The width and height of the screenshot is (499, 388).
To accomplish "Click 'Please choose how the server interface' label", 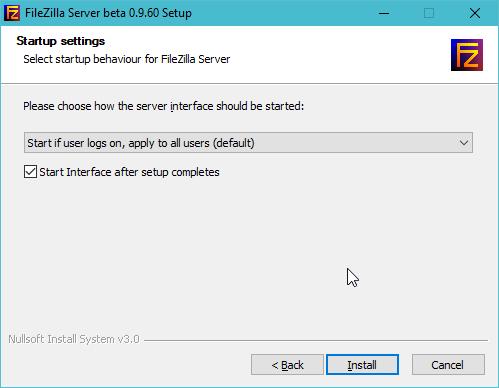I will (x=163, y=106).
